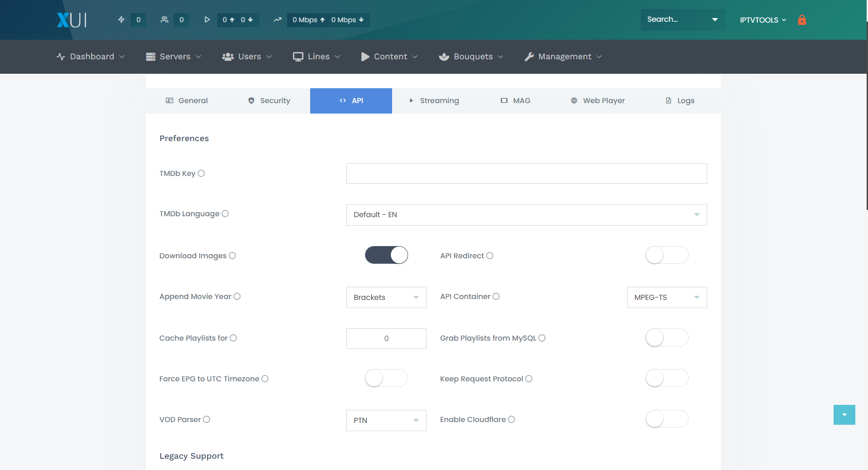Click the API Container info circle
Viewport: 868px width, 470px height.
(496, 296)
